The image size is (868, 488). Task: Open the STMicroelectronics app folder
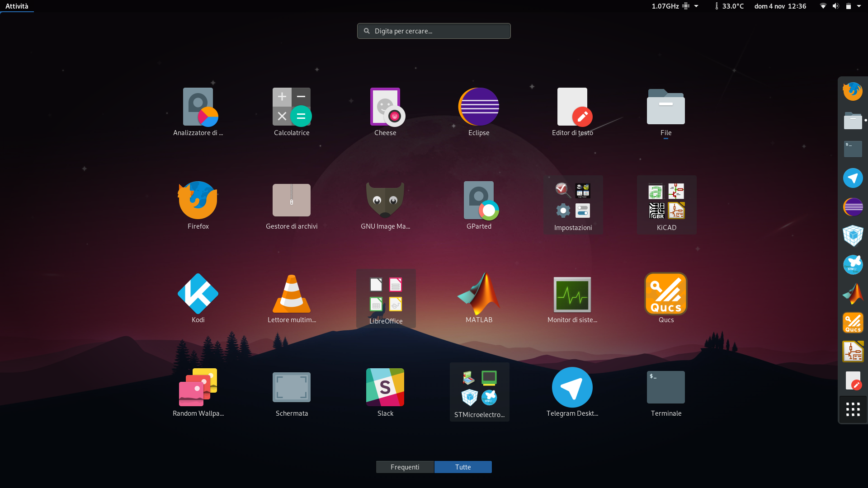click(479, 392)
